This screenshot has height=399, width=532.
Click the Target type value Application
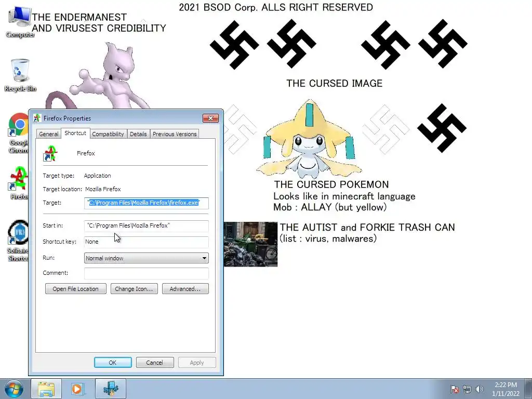click(97, 176)
